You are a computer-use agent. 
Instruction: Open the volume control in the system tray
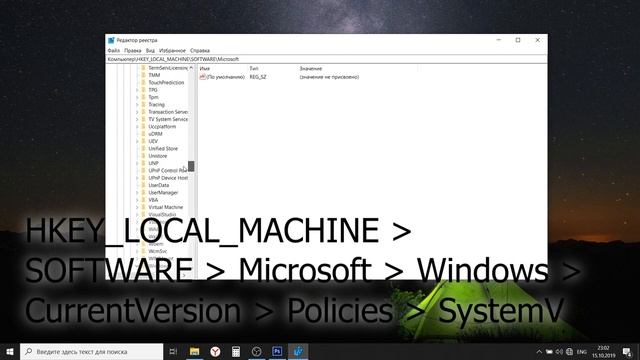coord(559,351)
